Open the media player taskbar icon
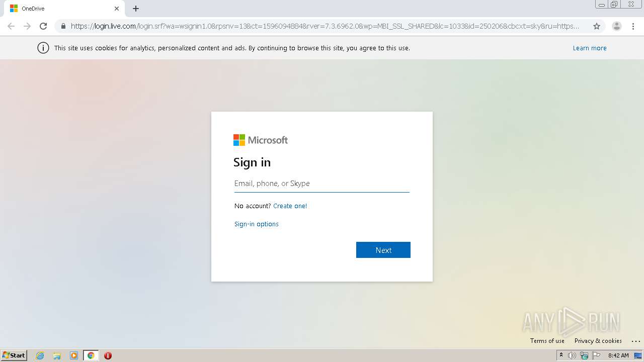Screen dimensions: 644x362 (x=74, y=355)
